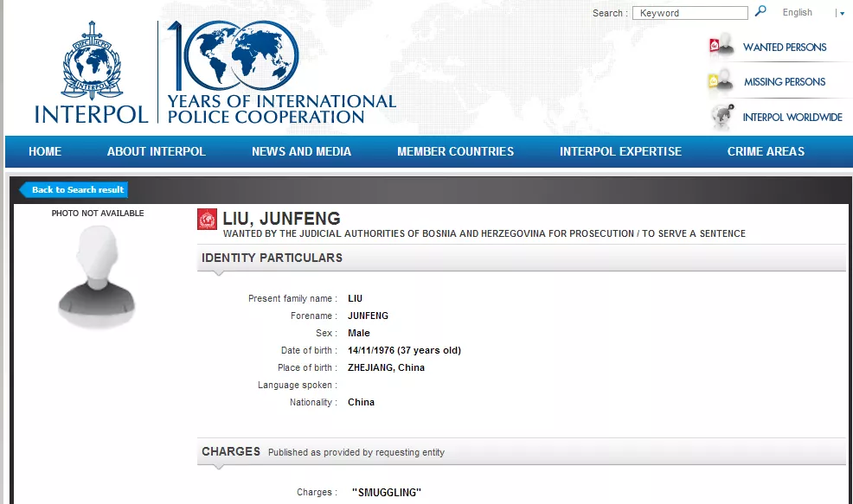Image resolution: width=853 pixels, height=504 pixels.
Task: Open the Home menu item
Action: click(x=45, y=151)
